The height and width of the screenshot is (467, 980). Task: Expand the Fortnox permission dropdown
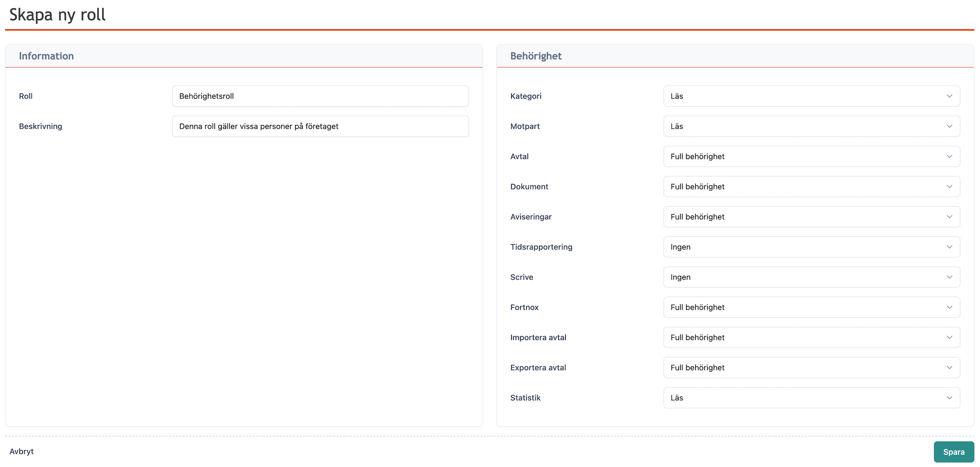coord(811,307)
